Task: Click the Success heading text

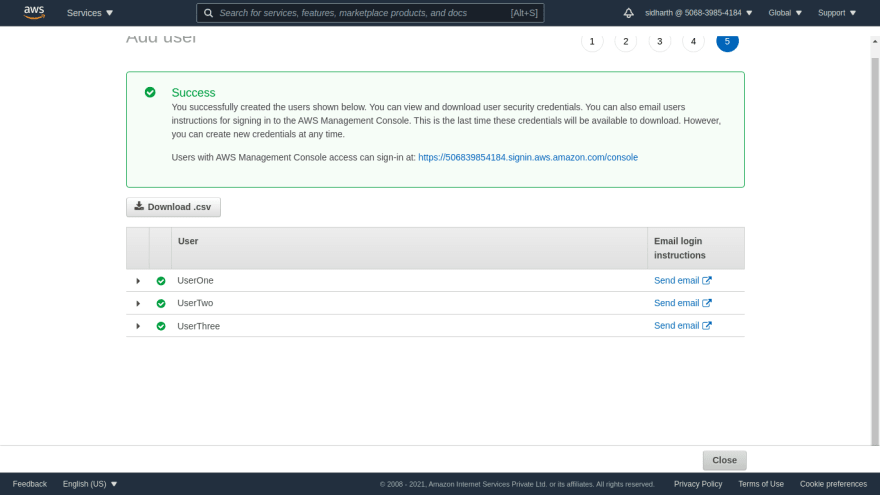Action: tap(194, 93)
